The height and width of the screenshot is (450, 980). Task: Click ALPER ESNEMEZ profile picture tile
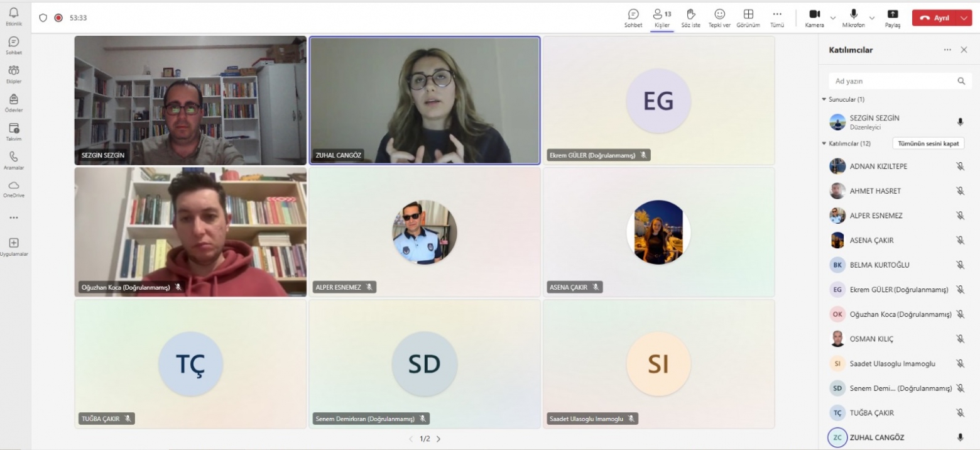(x=425, y=232)
